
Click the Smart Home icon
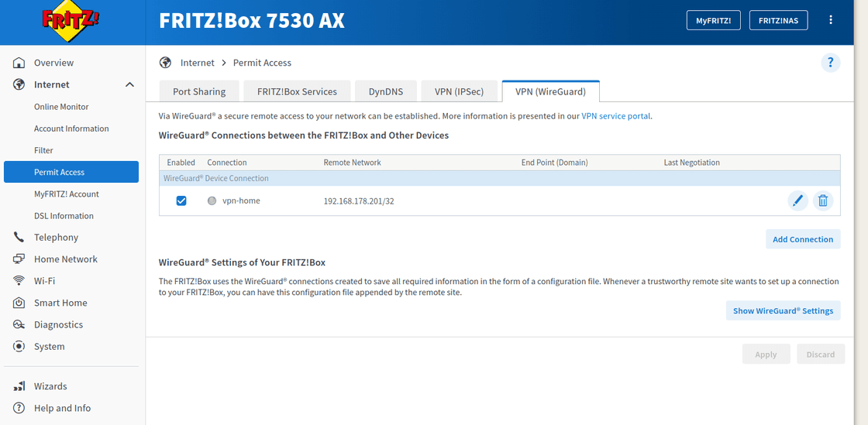tap(19, 303)
